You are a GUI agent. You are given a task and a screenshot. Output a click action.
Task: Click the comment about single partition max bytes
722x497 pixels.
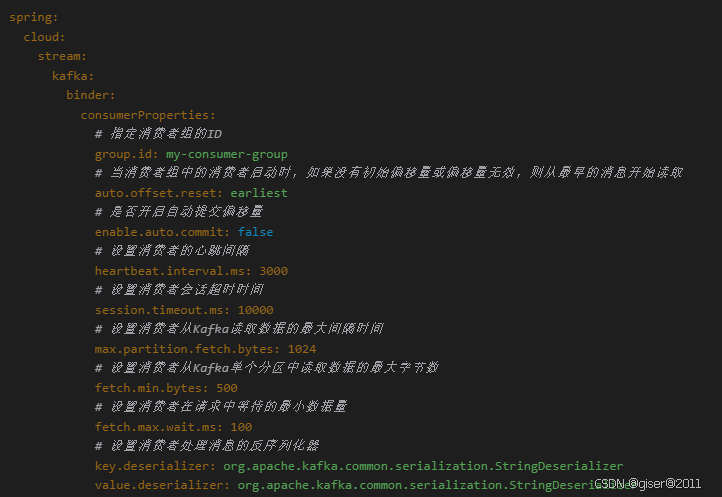[x=267, y=368]
